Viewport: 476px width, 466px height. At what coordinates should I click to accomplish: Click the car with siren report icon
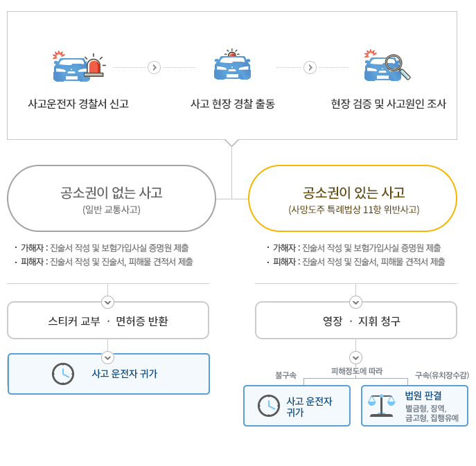coord(79,66)
